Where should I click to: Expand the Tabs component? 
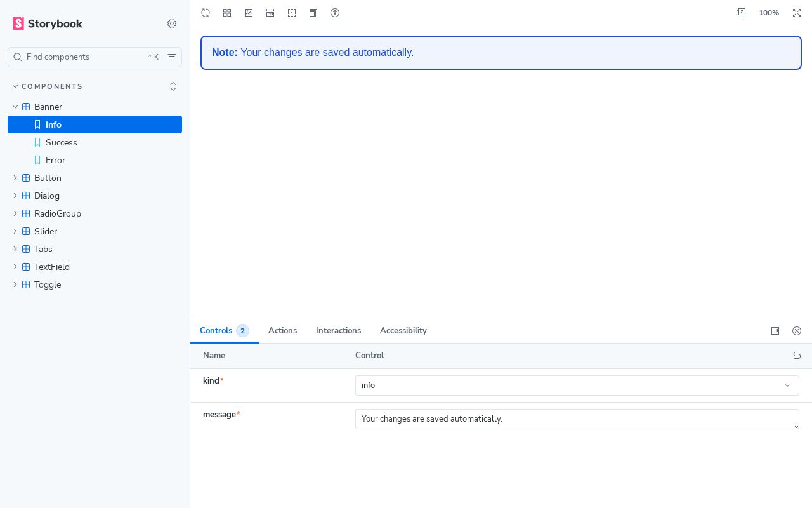pos(95,249)
